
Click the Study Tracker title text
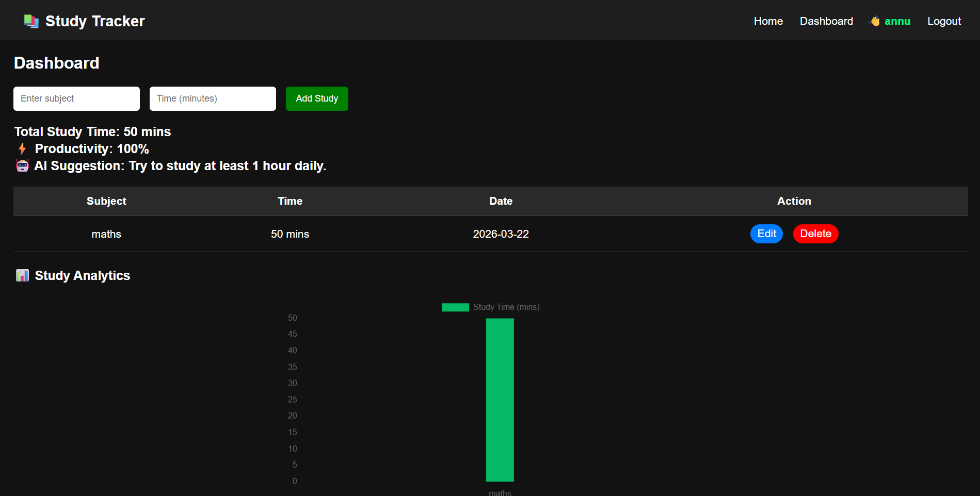pos(95,21)
